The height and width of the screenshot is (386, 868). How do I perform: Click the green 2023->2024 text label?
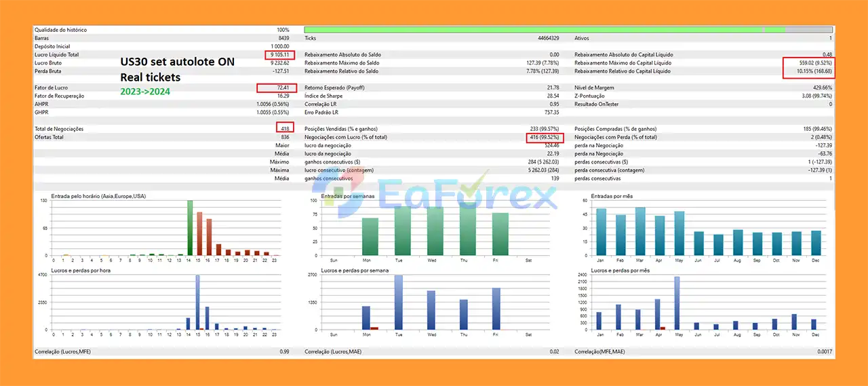(145, 92)
